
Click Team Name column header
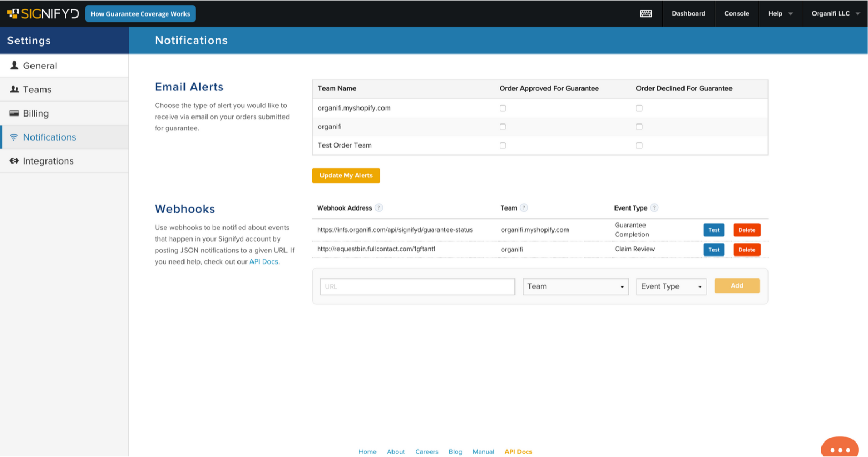pos(337,89)
